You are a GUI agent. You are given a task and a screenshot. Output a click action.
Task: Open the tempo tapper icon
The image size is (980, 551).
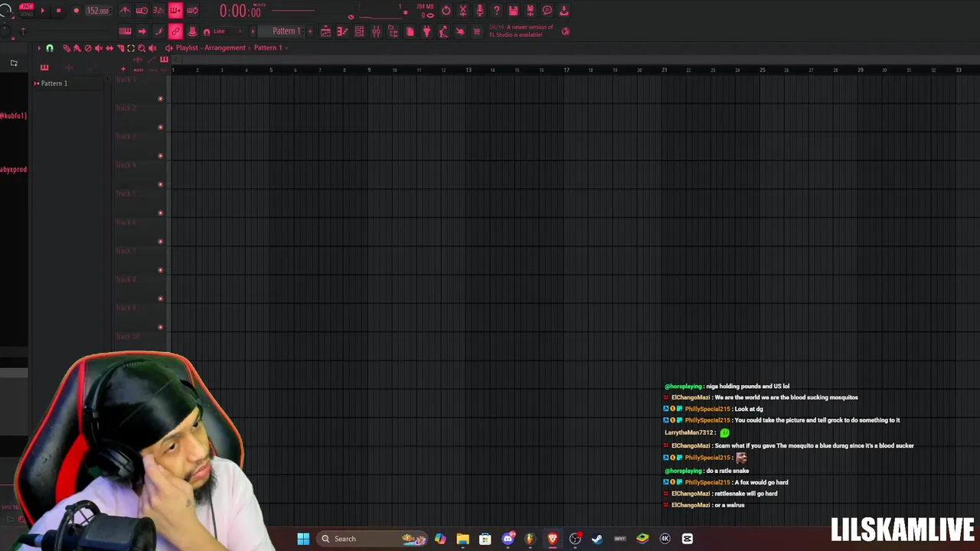pos(443,31)
